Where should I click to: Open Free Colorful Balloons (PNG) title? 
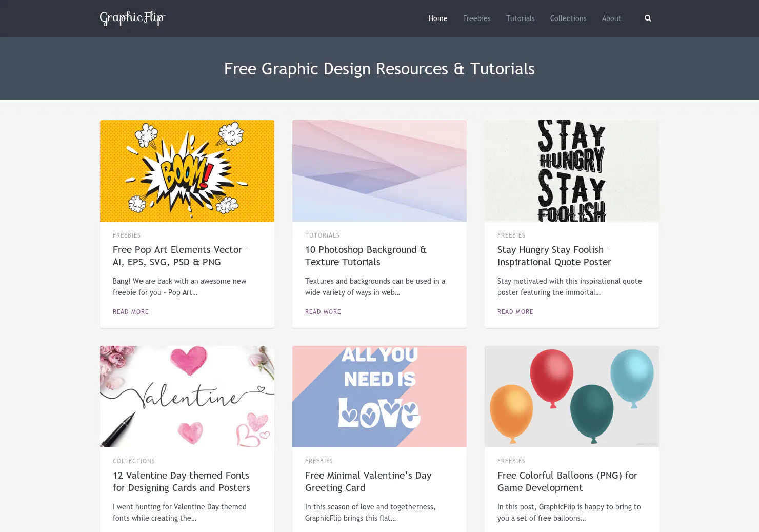click(x=567, y=481)
